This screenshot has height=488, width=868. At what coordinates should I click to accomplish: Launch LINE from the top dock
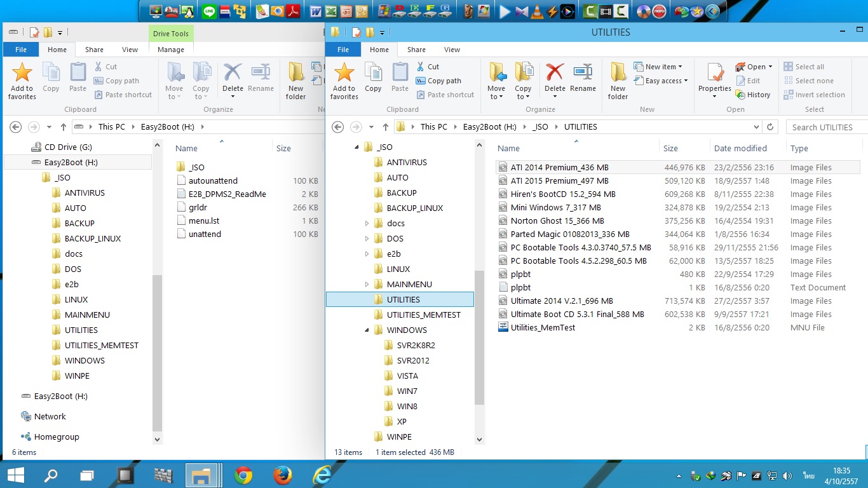point(208,11)
